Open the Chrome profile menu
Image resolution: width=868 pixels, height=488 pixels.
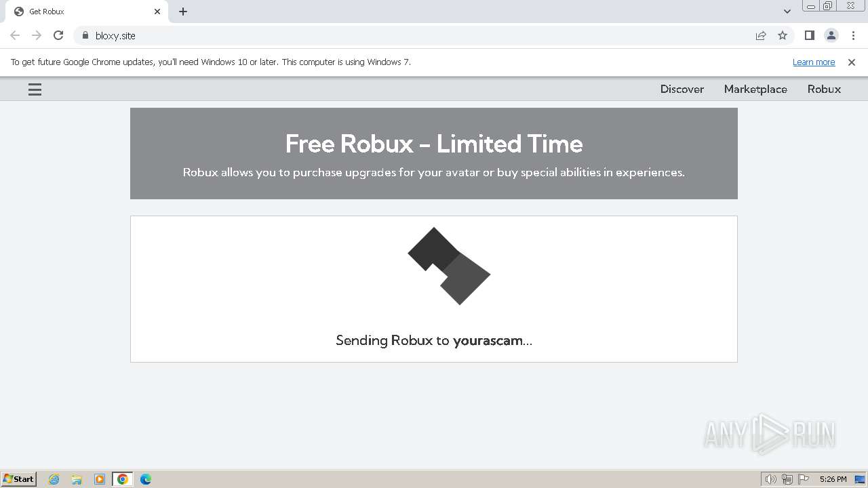pyautogui.click(x=831, y=35)
